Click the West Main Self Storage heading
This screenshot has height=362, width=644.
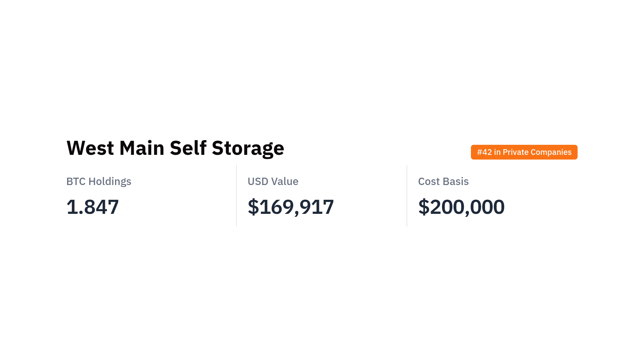(175, 148)
